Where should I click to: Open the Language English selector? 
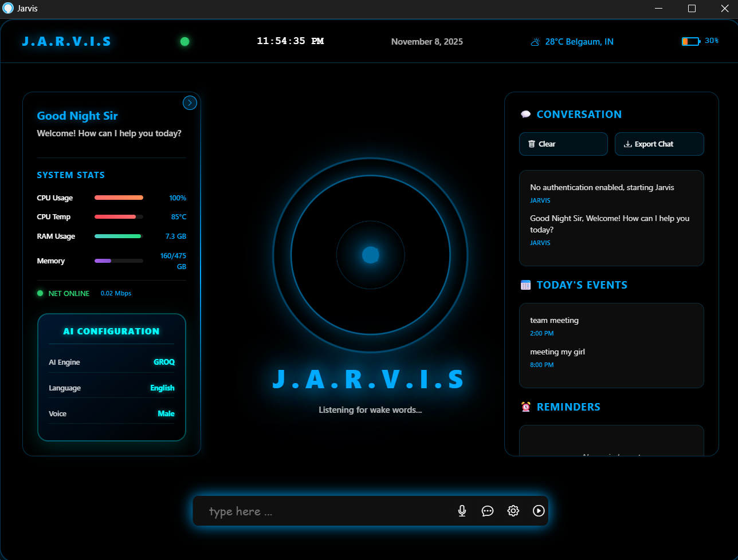click(162, 388)
